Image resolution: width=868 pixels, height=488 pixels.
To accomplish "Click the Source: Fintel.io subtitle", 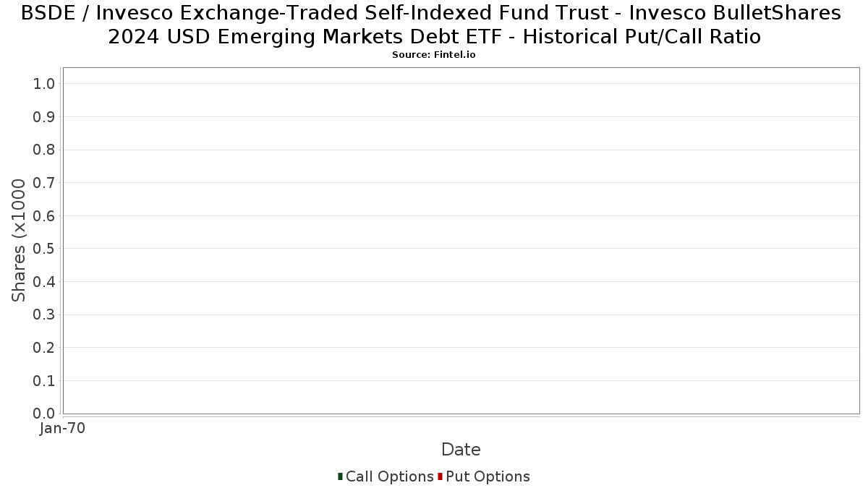I will [x=434, y=55].
